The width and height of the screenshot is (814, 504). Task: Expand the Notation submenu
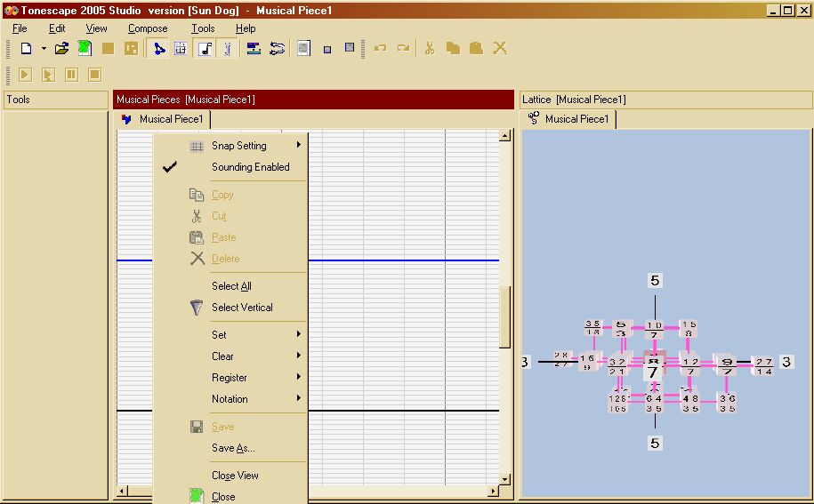(230, 399)
